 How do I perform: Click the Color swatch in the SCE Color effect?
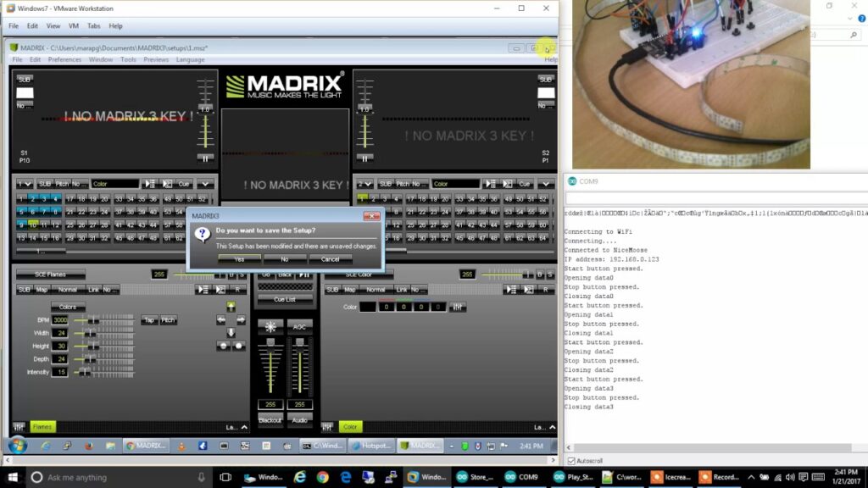click(x=368, y=307)
